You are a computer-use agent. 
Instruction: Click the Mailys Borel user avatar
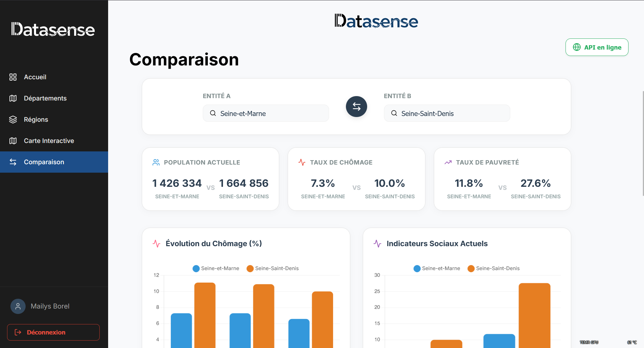tap(18, 306)
